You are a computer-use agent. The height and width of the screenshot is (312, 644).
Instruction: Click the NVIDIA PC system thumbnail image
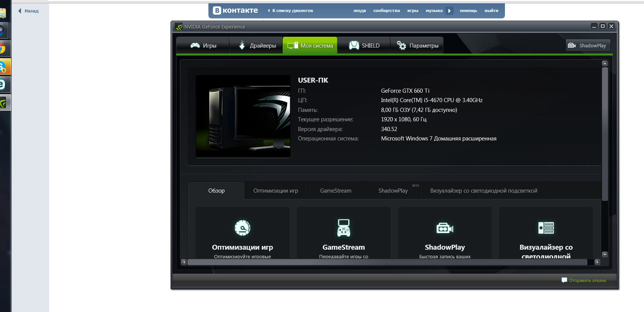click(x=243, y=116)
